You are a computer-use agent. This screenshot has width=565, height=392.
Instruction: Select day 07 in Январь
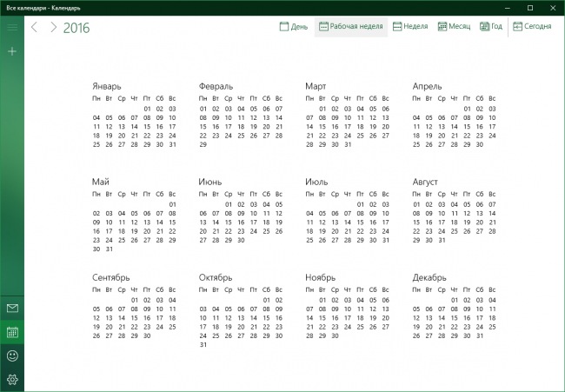[x=135, y=118]
